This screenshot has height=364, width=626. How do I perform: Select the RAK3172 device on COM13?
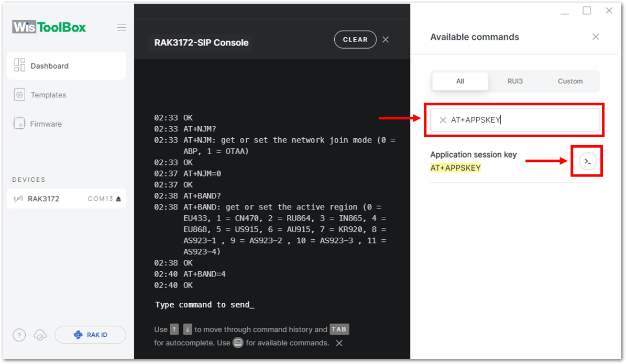point(67,199)
